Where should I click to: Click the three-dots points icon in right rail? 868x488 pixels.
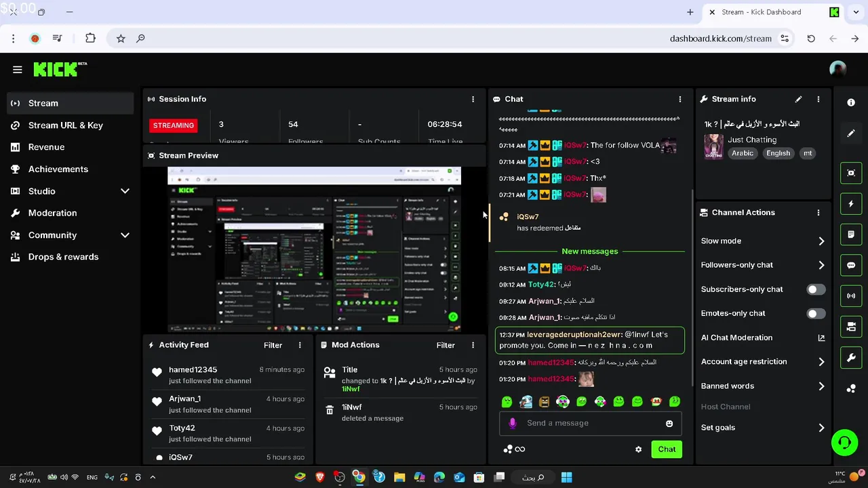[x=851, y=388]
